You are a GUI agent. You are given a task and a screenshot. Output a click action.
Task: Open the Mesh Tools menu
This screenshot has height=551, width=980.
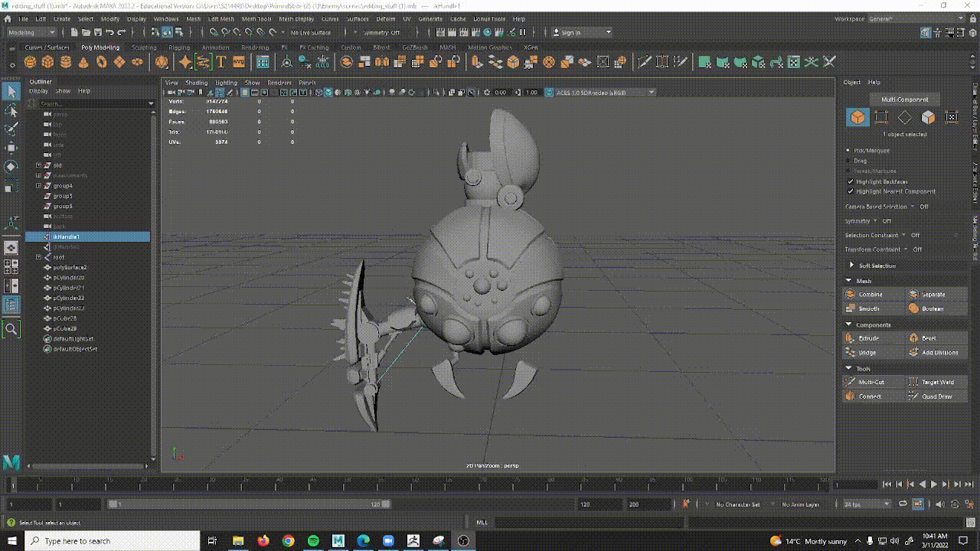point(256,18)
